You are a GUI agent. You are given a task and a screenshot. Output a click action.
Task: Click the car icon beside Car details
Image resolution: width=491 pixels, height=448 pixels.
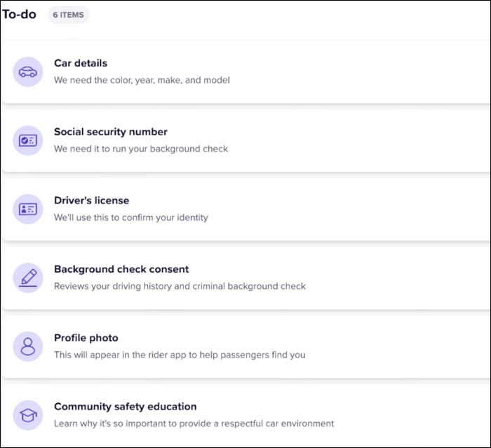click(x=28, y=72)
